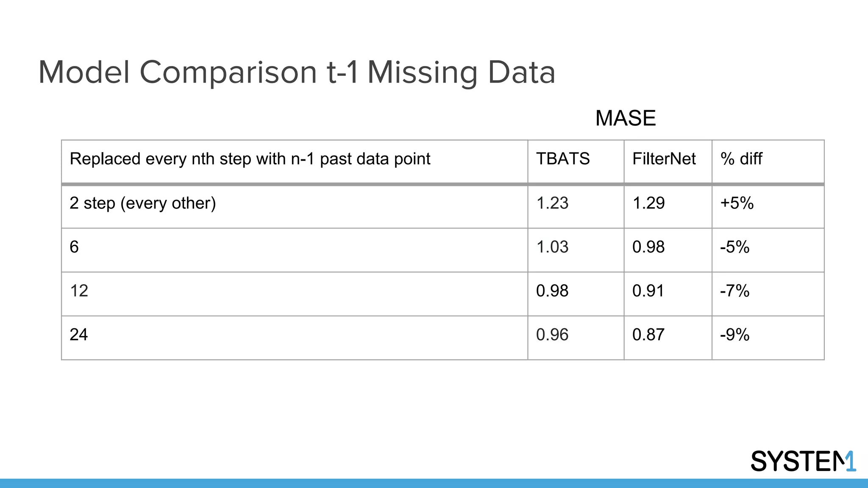The height and width of the screenshot is (488, 868).
Task: Click the FilterNet value 0.87
Action: [648, 335]
